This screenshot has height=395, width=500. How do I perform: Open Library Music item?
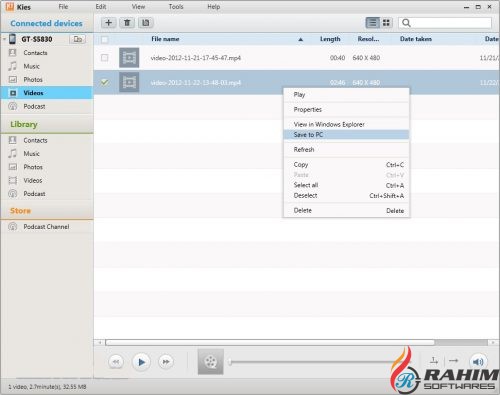click(31, 154)
